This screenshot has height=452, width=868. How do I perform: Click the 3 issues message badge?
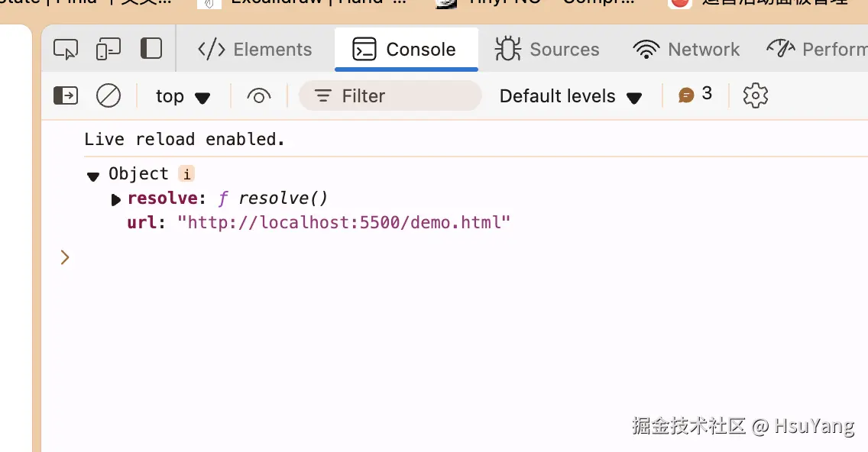click(x=695, y=95)
